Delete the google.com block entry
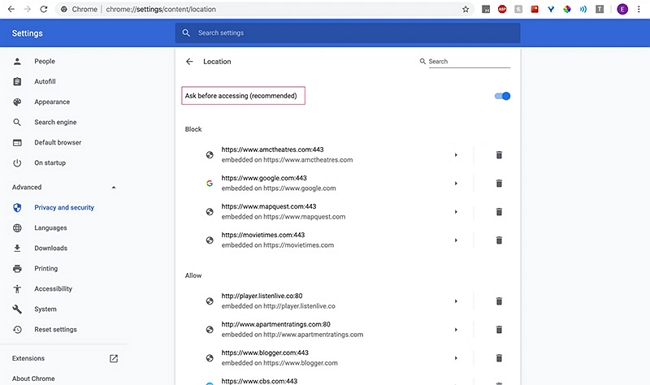Screen dimensions: 650x385 499,183
